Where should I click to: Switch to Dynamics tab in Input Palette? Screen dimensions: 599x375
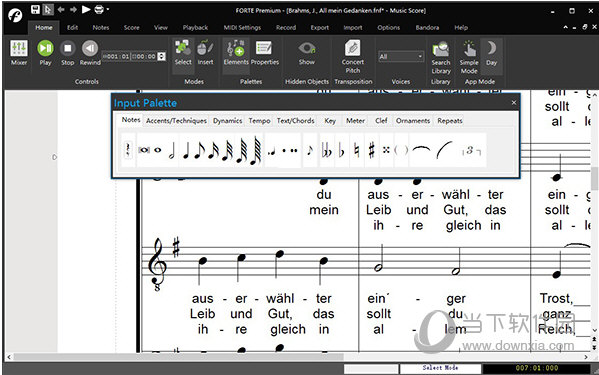(x=227, y=121)
